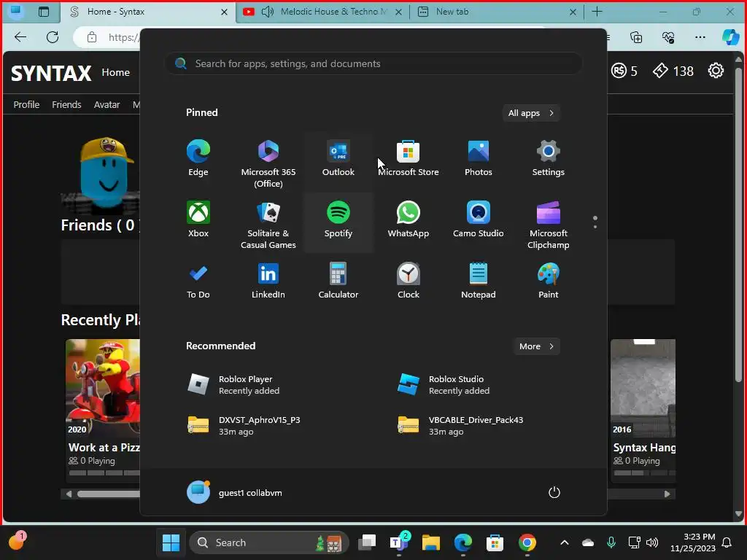Open Solitaire & Casual Games

[x=268, y=224]
